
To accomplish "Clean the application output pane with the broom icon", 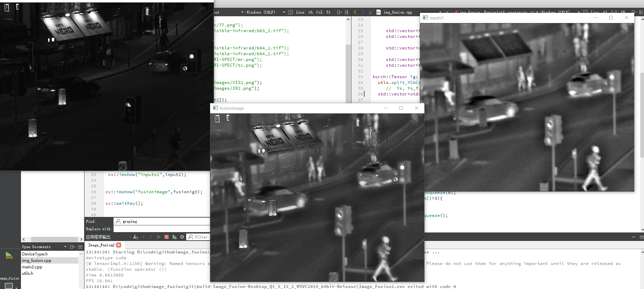I will [135, 237].
